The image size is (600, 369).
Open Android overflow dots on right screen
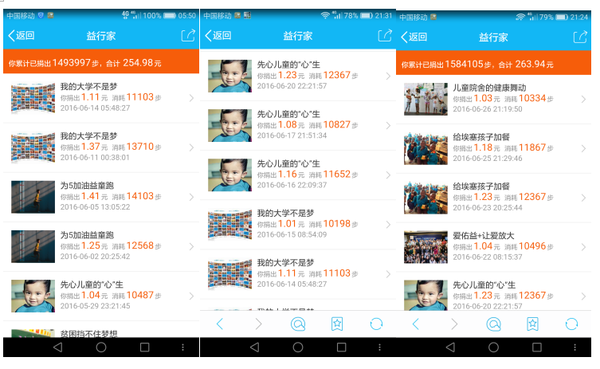(575, 347)
